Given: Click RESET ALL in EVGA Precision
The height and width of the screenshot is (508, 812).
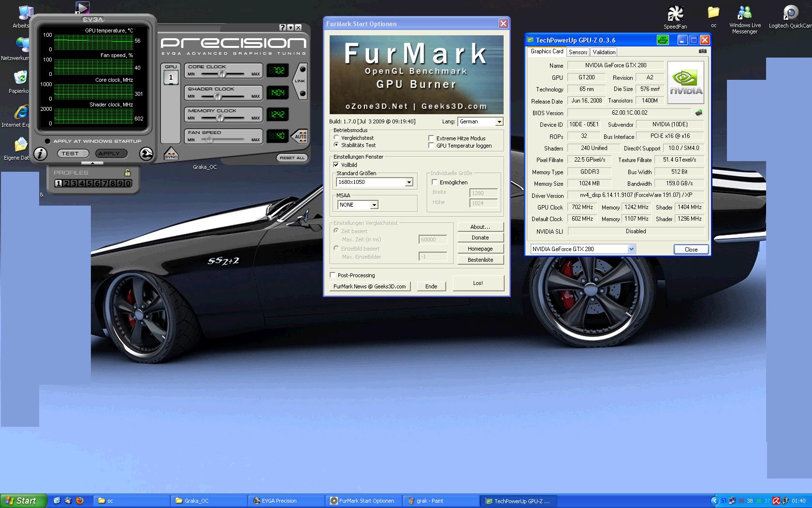Looking at the screenshot, I should [x=292, y=158].
